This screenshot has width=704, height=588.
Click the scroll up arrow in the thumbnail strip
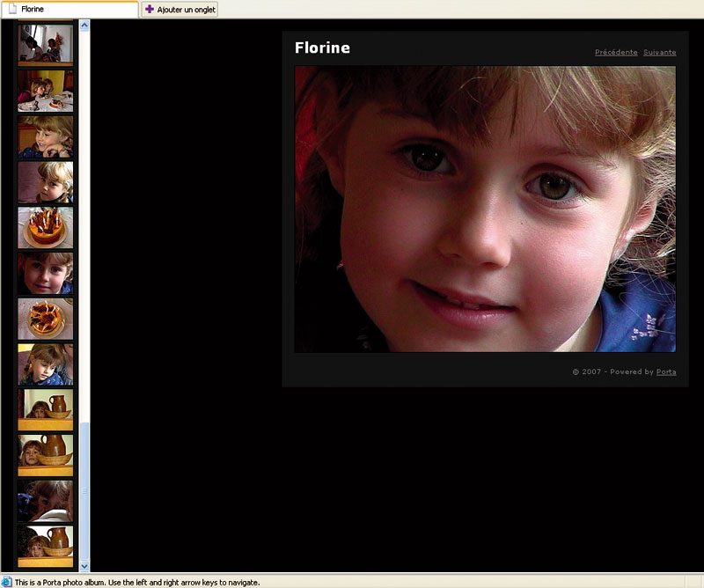coord(84,26)
